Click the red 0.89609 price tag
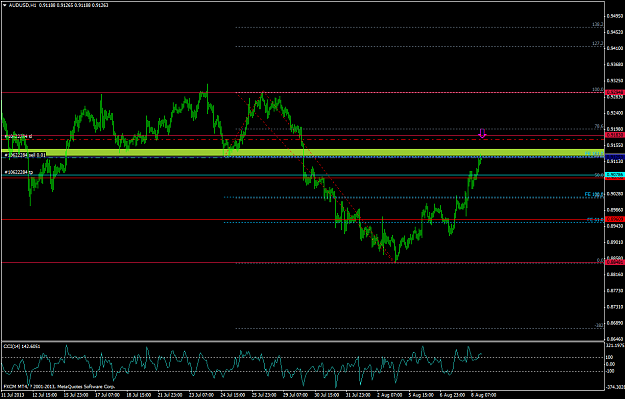Screen dimensions: 625x399 point(615,219)
